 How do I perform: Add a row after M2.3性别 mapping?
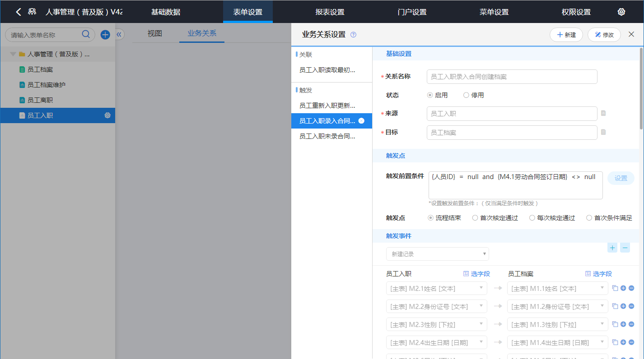pos(623,324)
